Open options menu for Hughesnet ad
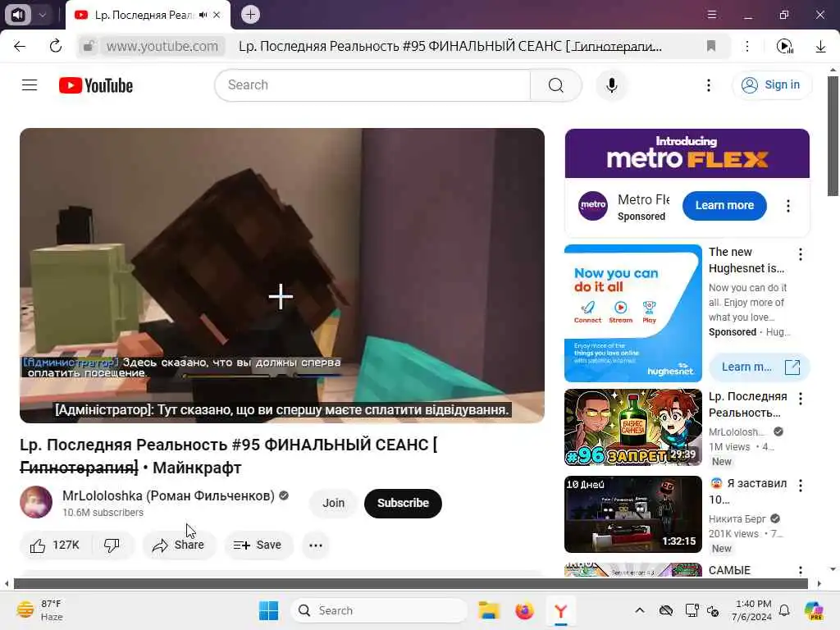 (801, 254)
